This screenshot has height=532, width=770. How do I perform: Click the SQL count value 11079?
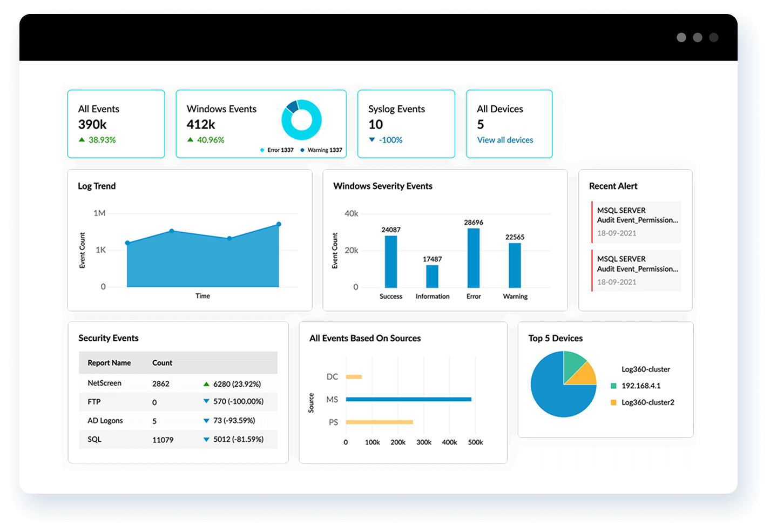tap(163, 440)
